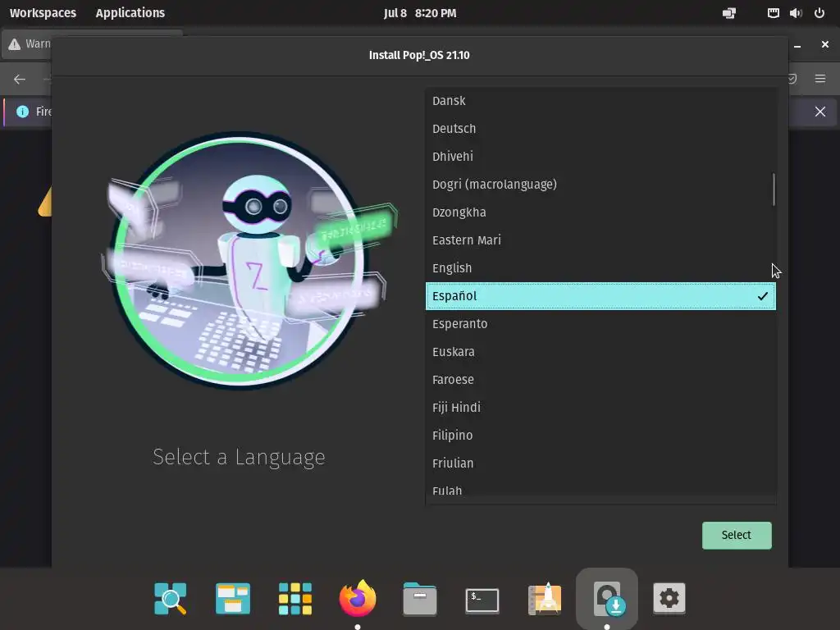This screenshot has width=840, height=630.
Task: Open the volume control in top bar
Action: (796, 13)
